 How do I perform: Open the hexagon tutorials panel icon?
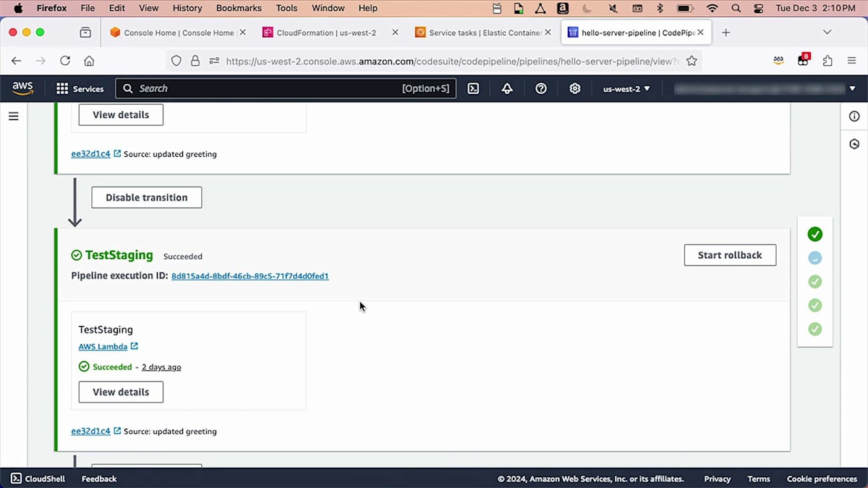[x=854, y=144]
